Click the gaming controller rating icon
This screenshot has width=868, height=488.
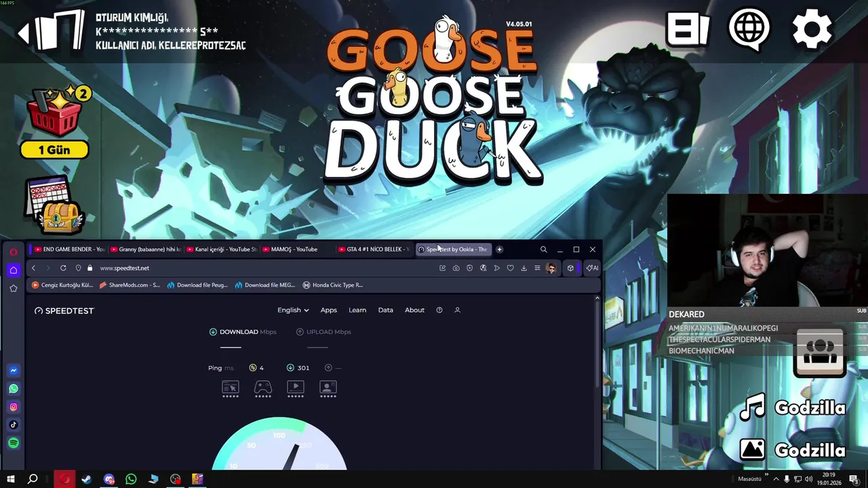pyautogui.click(x=263, y=389)
